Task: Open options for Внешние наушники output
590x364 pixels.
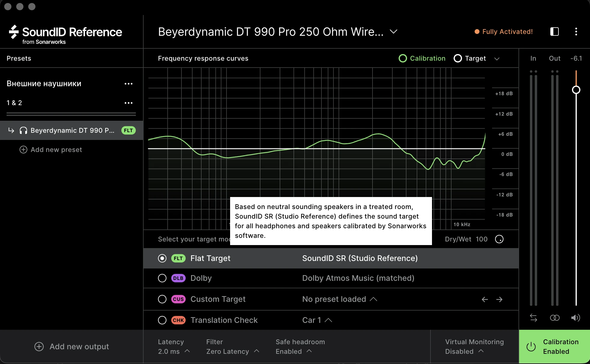Action: click(129, 84)
